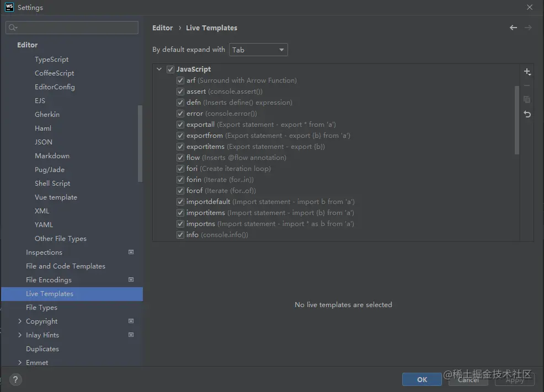The image size is (544, 392).
Task: Select EditorConfig in the sidebar
Action: [55, 87]
